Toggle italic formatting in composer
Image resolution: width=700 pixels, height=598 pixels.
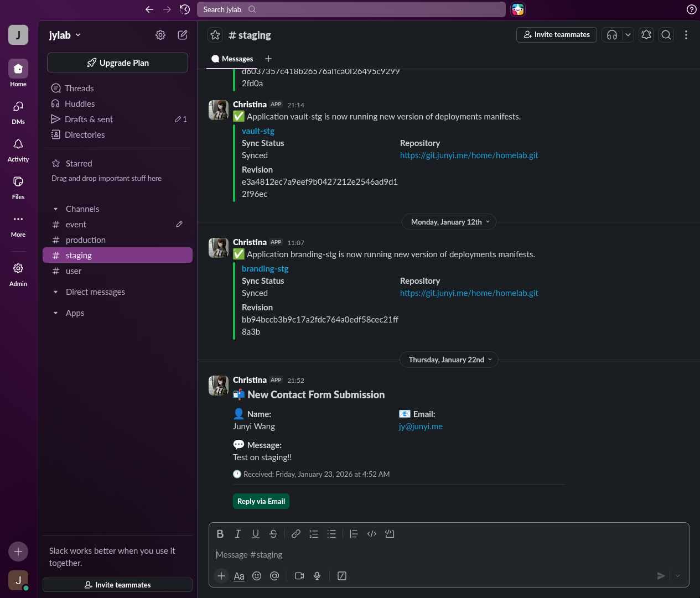pyautogui.click(x=238, y=534)
